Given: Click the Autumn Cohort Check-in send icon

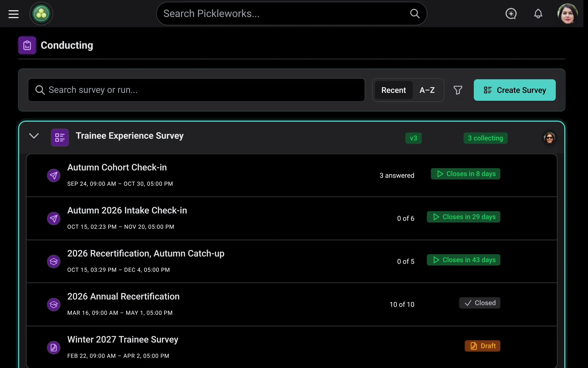Looking at the screenshot, I should tap(54, 176).
